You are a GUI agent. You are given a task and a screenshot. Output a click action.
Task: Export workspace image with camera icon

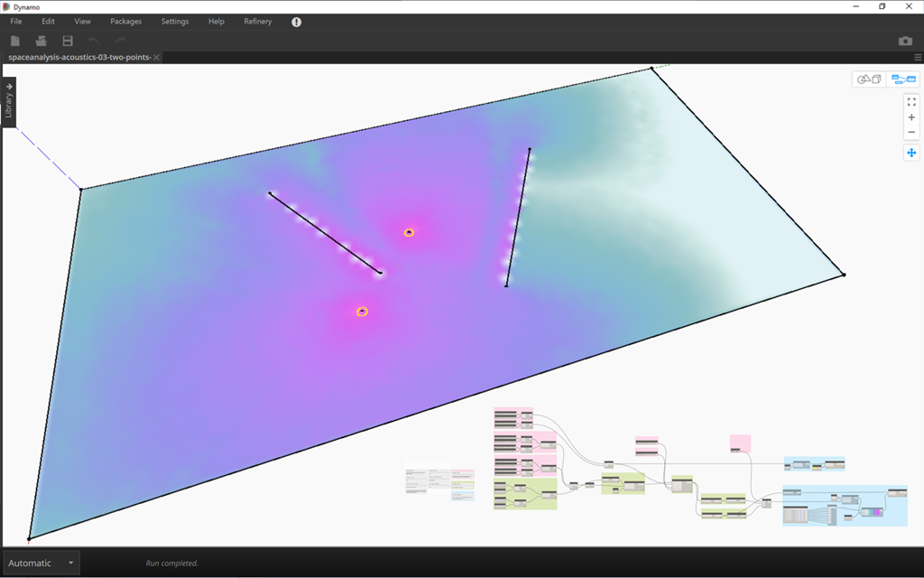point(905,41)
